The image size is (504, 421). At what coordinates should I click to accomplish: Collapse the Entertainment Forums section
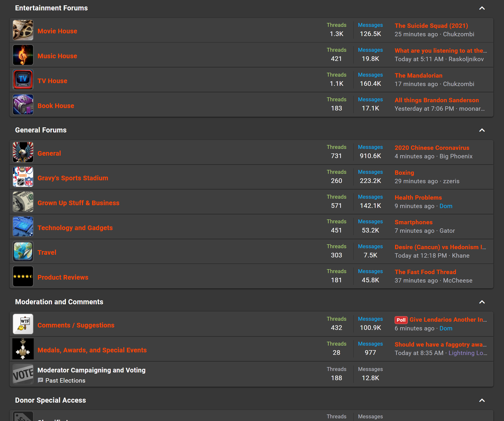click(482, 8)
